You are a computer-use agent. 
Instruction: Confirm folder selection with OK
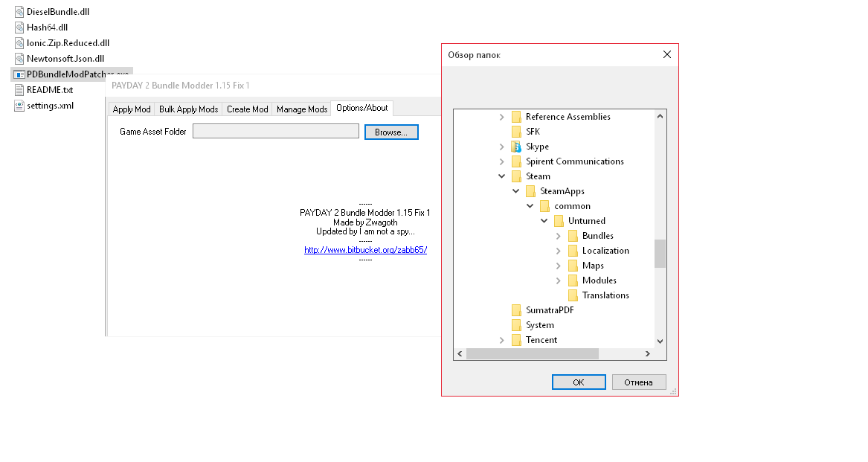pyautogui.click(x=579, y=382)
